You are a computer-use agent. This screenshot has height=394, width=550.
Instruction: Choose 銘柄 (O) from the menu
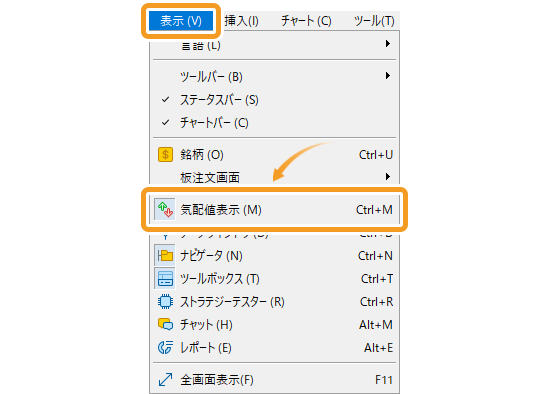(x=274, y=155)
